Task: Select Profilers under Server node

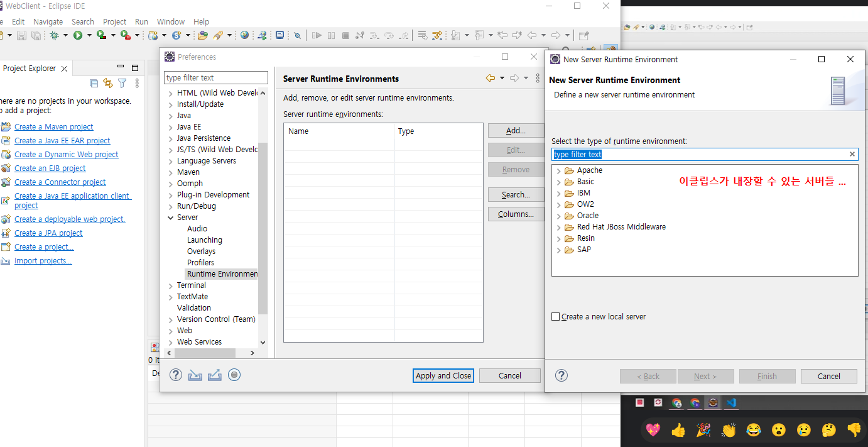Action: point(200,263)
